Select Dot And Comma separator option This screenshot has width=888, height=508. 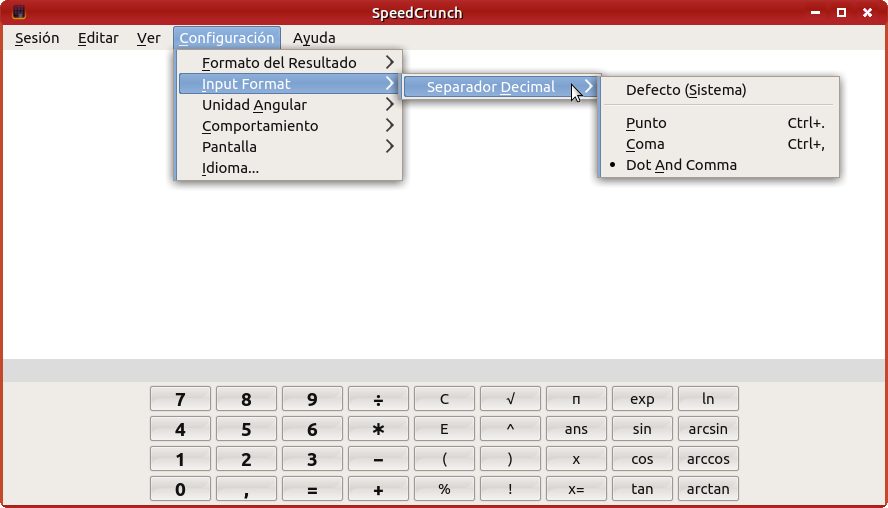719,165
